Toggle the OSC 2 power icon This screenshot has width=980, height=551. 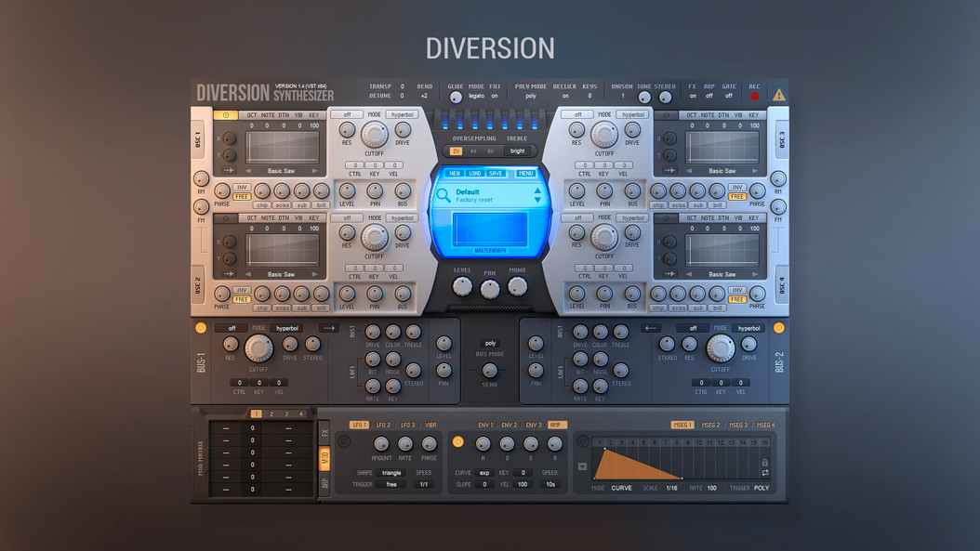pyautogui.click(x=226, y=218)
